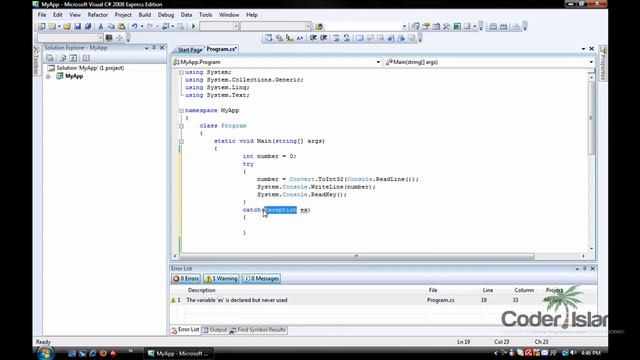Click the Solution Explorer toolbar icon
The width and height of the screenshot is (640, 360).
pyautogui.click(x=416, y=27)
